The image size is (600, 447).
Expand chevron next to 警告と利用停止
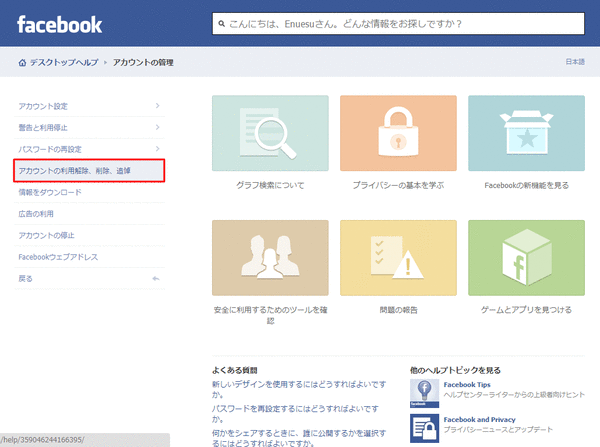157,127
